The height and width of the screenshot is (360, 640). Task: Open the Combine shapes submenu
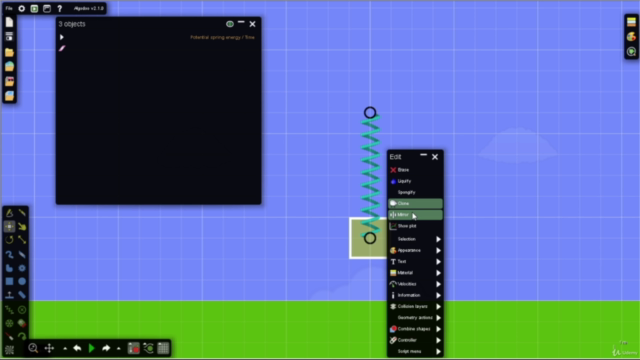[x=415, y=329]
